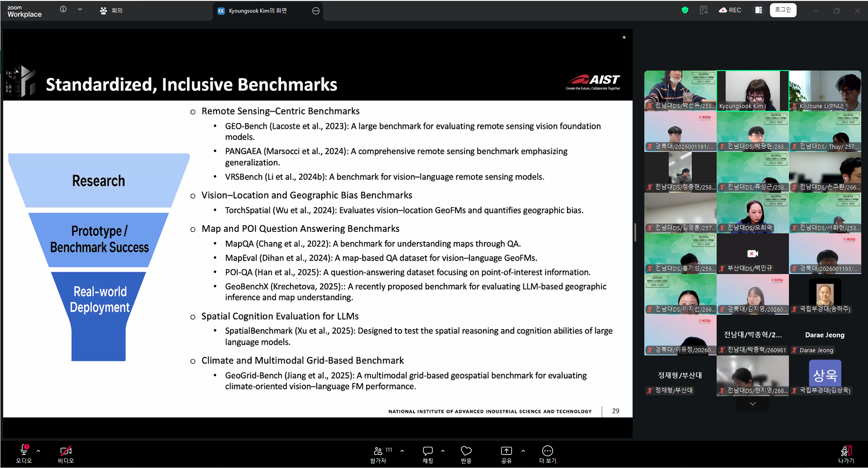Open the chat panel (채팅)
Viewport: 868px width, 468px height.
pos(427,454)
